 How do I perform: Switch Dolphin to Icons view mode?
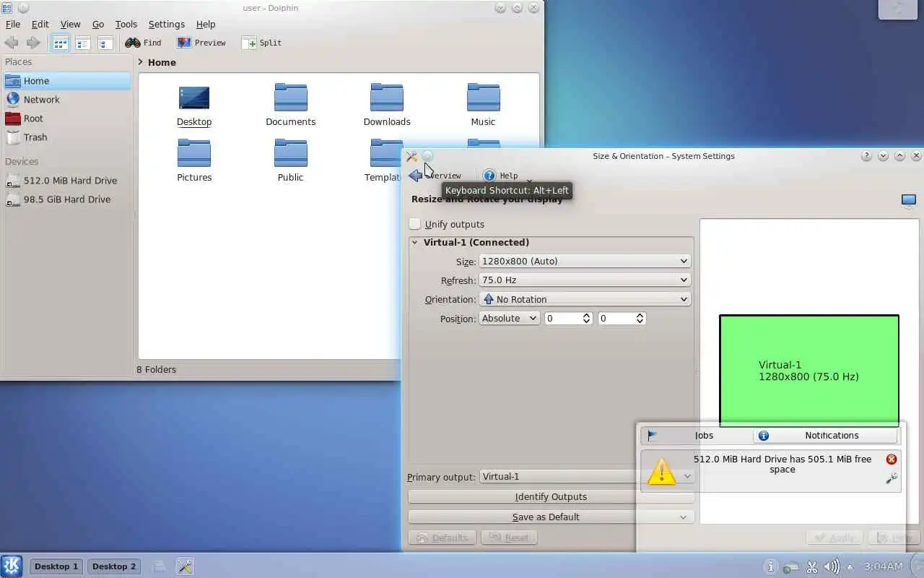point(61,43)
